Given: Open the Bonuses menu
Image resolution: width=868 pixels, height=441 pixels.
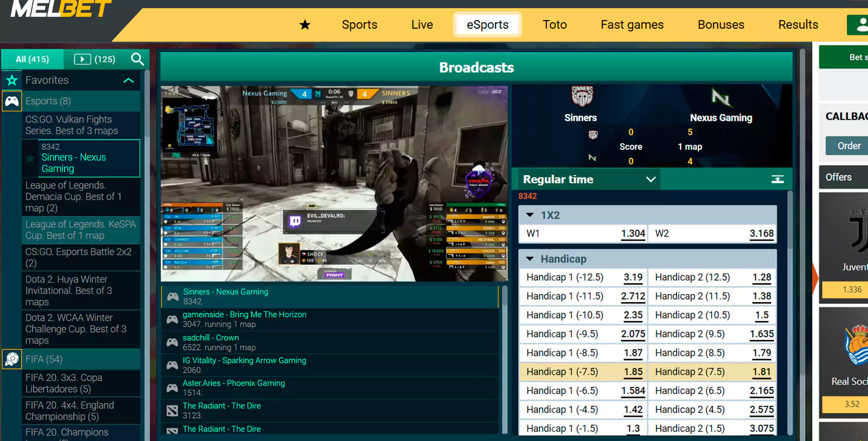Looking at the screenshot, I should pos(721,25).
